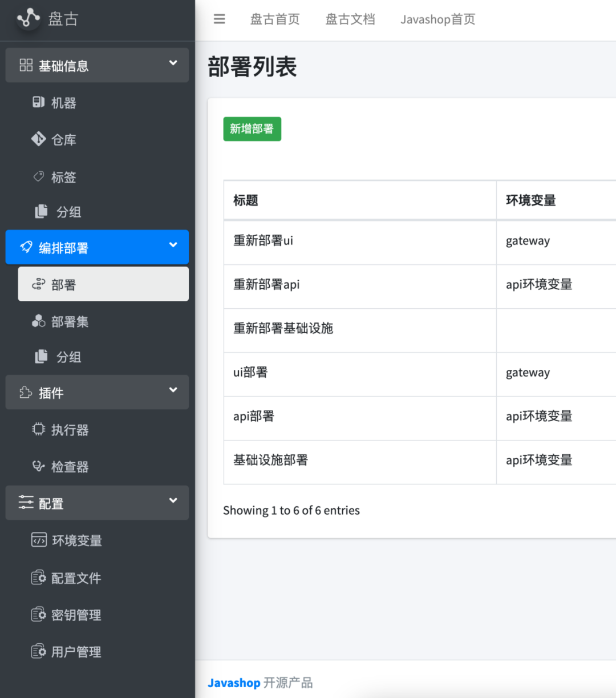Collapse the 插件 section chevron

tap(173, 390)
